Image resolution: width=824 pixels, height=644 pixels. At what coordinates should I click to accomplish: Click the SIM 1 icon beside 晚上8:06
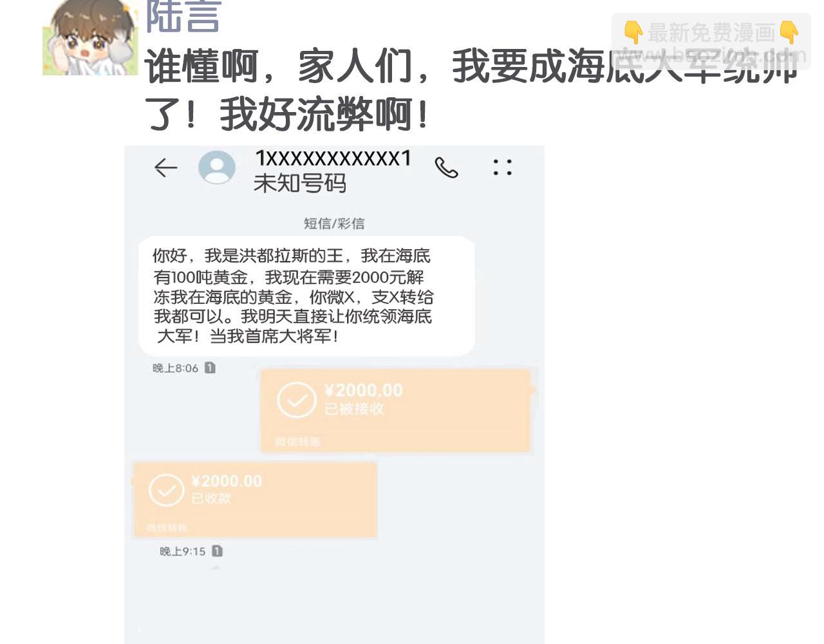[210, 368]
